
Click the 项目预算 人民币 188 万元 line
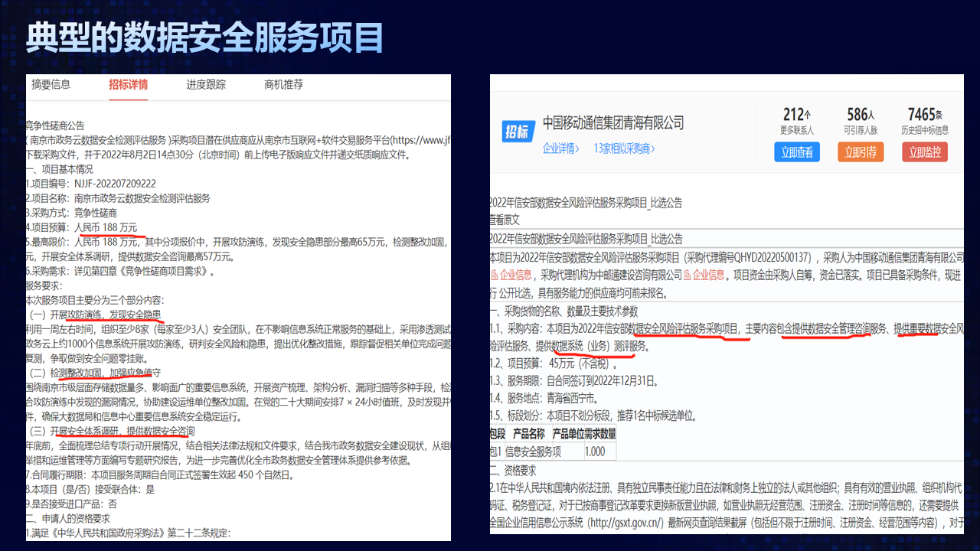pyautogui.click(x=82, y=227)
